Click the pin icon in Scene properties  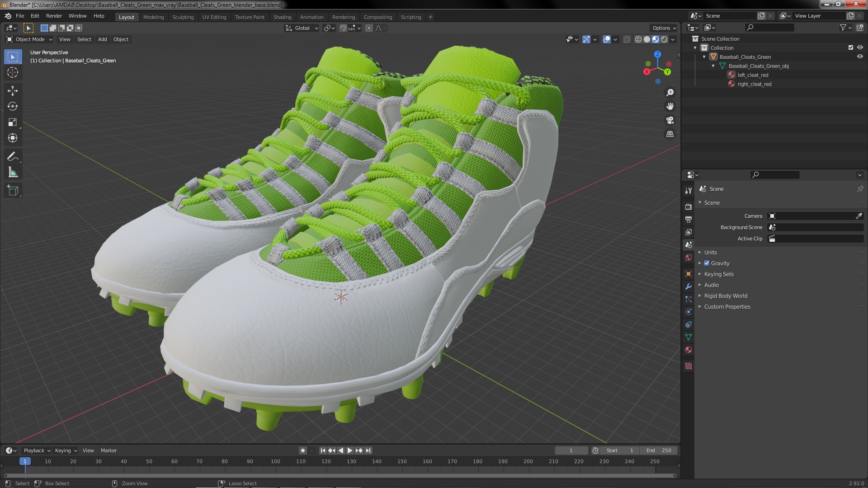(x=860, y=189)
